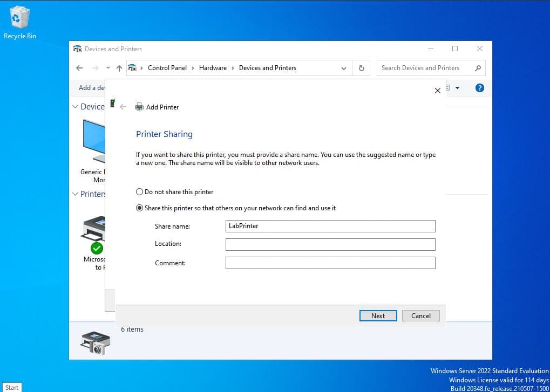Go up one level with the Up arrow

[x=119, y=68]
